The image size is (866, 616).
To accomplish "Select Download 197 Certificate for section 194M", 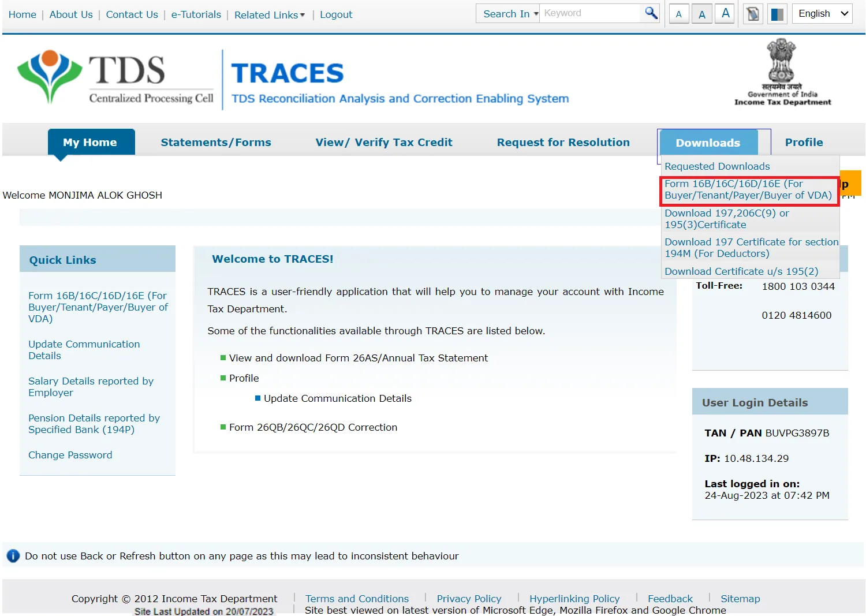I will coord(751,248).
